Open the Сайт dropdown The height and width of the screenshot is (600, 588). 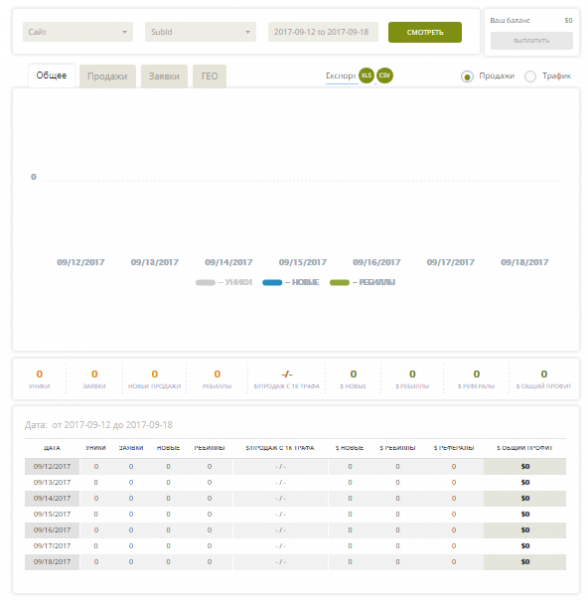click(78, 32)
